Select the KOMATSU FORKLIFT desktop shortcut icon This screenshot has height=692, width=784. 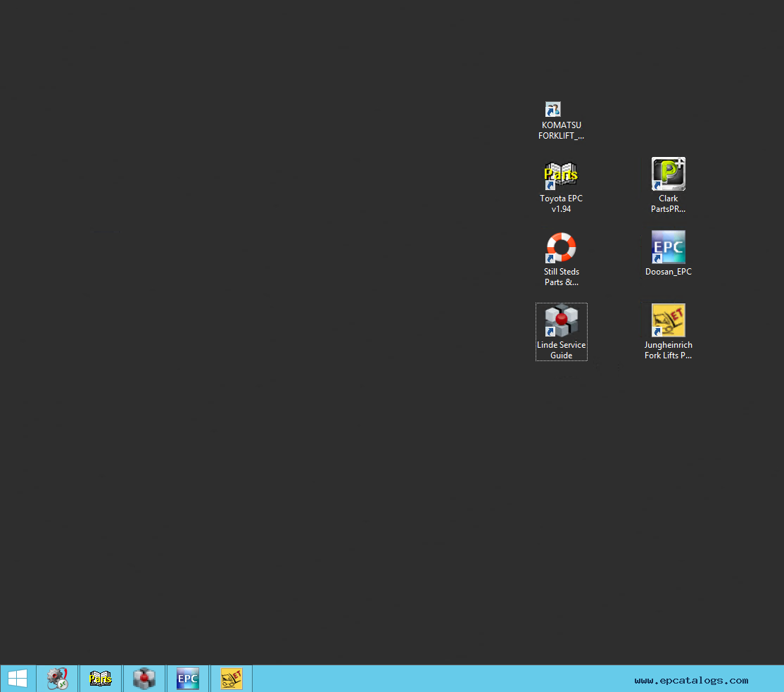point(553,110)
